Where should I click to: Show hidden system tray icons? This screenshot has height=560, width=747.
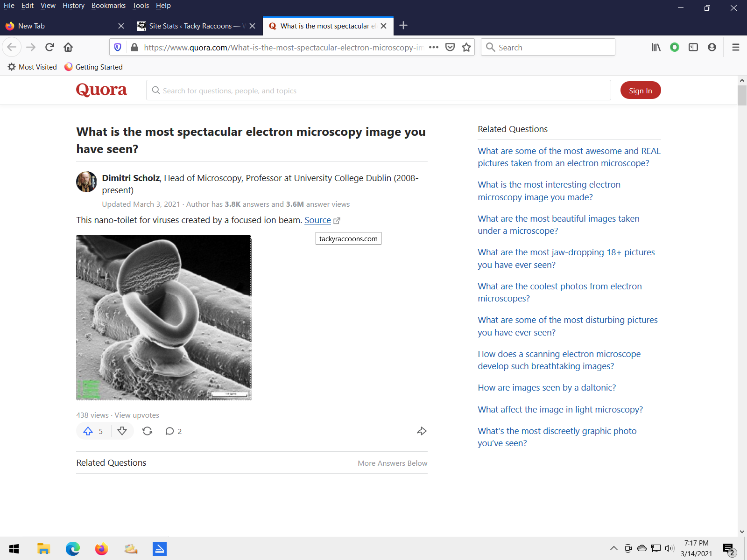point(614,548)
